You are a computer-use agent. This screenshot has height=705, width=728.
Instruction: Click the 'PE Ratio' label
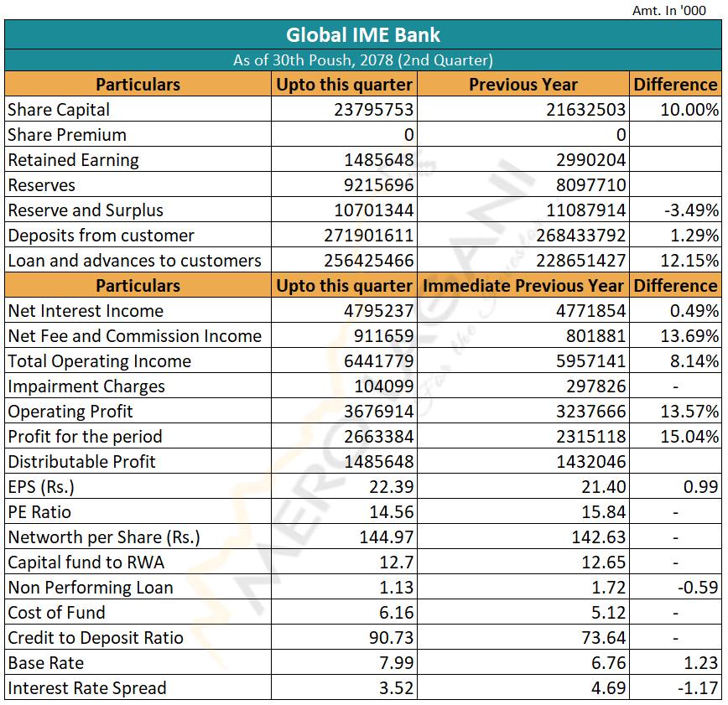click(x=40, y=512)
